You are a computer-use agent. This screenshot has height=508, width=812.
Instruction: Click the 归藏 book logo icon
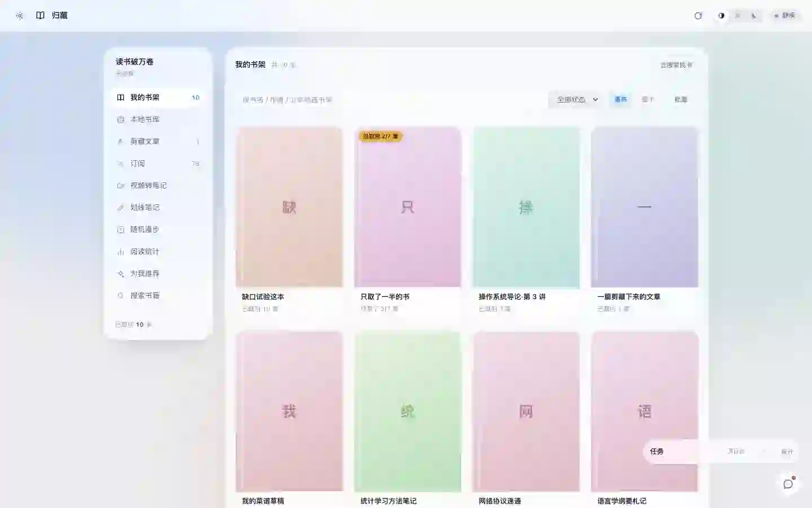click(x=40, y=15)
